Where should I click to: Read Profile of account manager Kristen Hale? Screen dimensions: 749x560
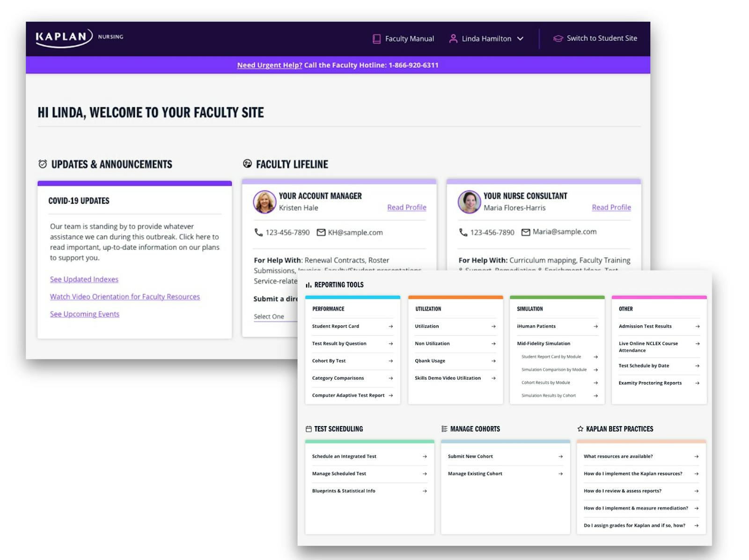click(407, 207)
